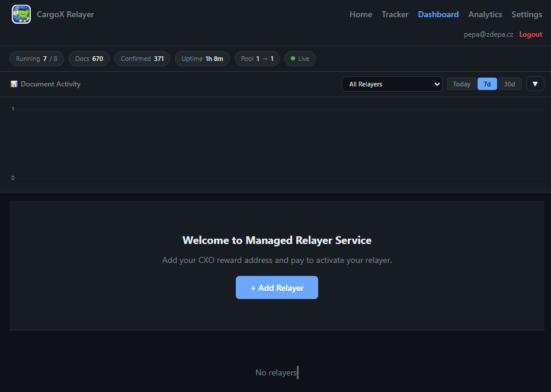
Task: Open the Tracker page
Action: 395,14
